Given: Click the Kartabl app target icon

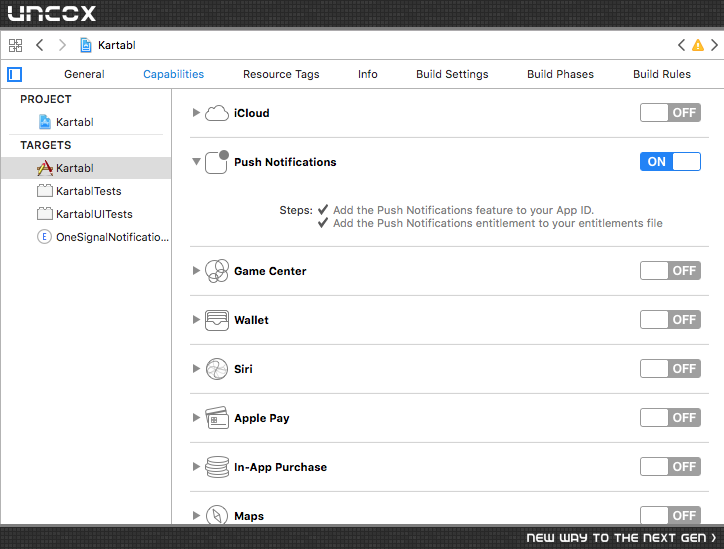Looking at the screenshot, I should pyautogui.click(x=45, y=168).
